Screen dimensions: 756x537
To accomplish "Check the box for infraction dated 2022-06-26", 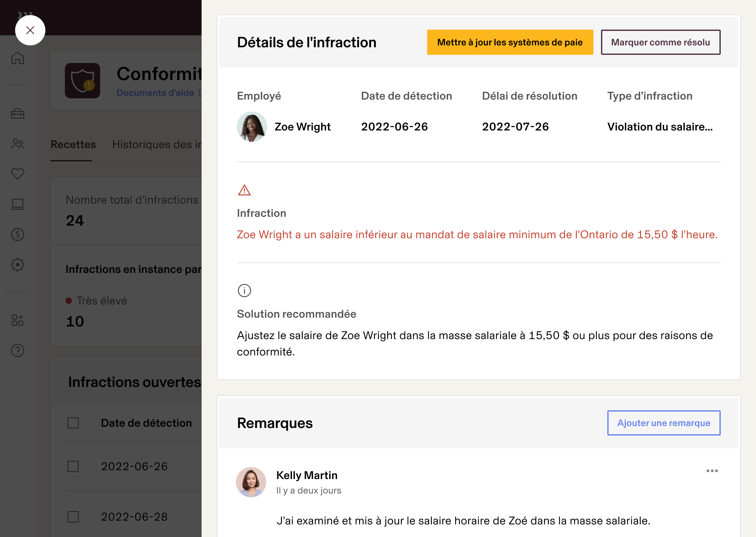I will (73, 467).
